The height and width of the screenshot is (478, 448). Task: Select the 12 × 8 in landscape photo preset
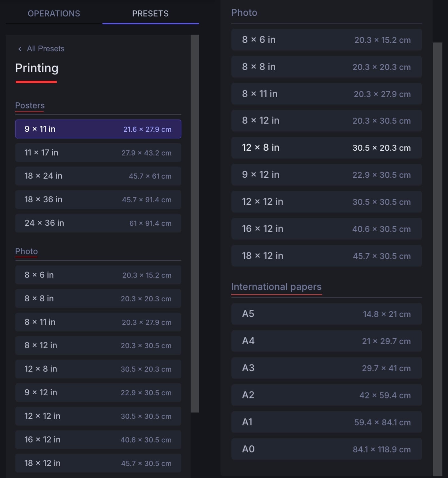click(98, 369)
